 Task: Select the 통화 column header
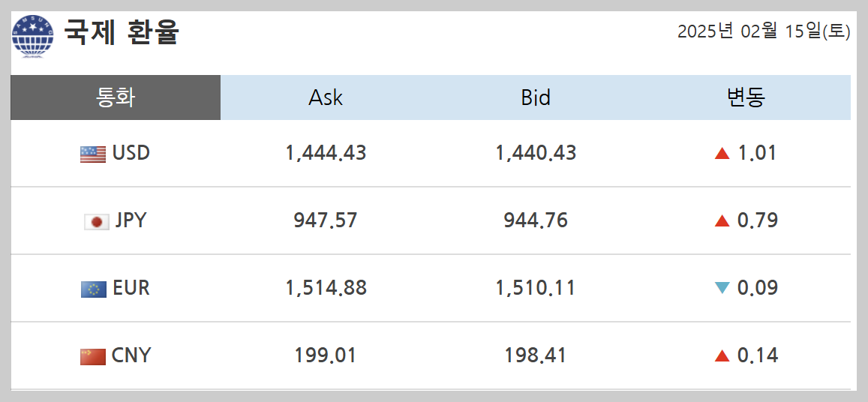[x=116, y=97]
